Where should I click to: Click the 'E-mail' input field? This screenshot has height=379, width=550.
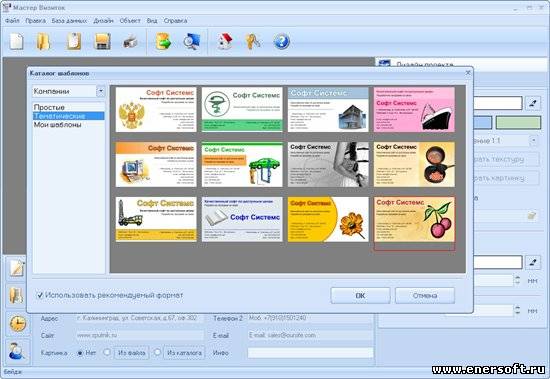click(310, 335)
